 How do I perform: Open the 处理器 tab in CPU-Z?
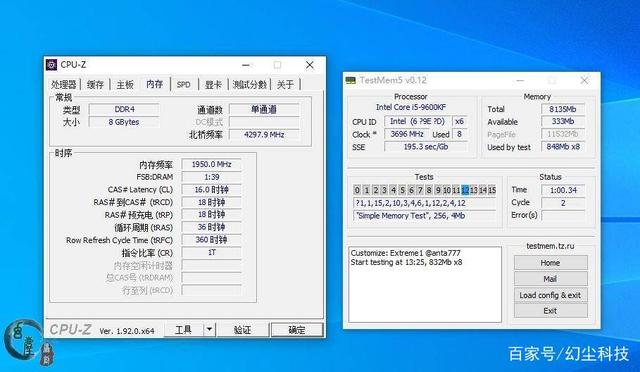tap(64, 85)
